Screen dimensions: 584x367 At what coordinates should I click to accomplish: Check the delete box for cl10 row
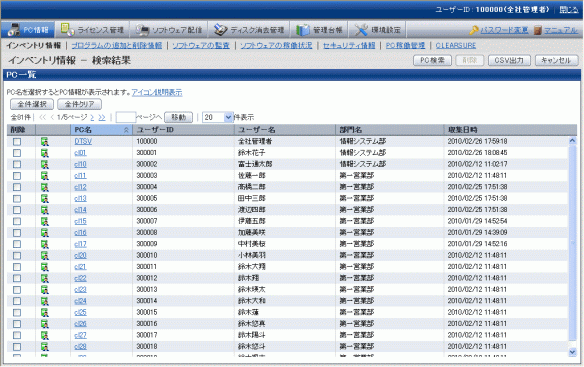click(17, 164)
